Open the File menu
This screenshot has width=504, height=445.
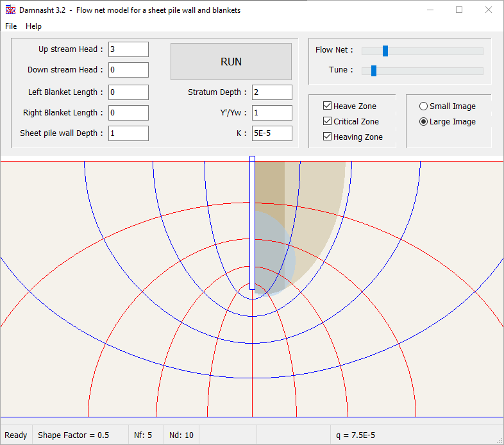coord(11,26)
